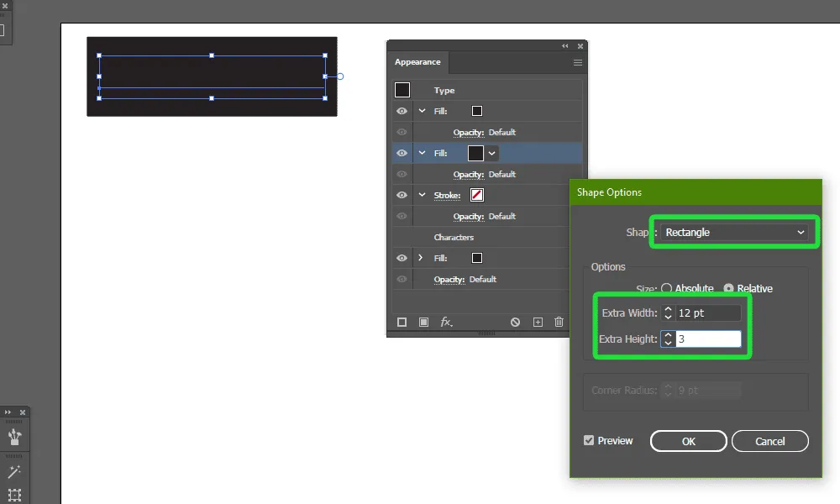Open the Opacity link under the Stroke row
The height and width of the screenshot is (504, 840).
(x=469, y=217)
